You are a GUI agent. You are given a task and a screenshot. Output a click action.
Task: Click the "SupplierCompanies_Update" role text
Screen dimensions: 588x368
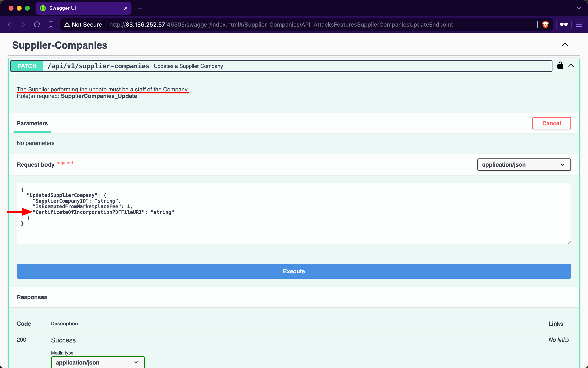[x=99, y=96]
